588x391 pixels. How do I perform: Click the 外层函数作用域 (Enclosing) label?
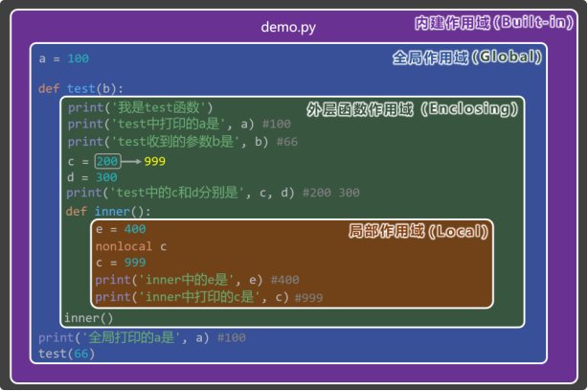[x=412, y=109]
